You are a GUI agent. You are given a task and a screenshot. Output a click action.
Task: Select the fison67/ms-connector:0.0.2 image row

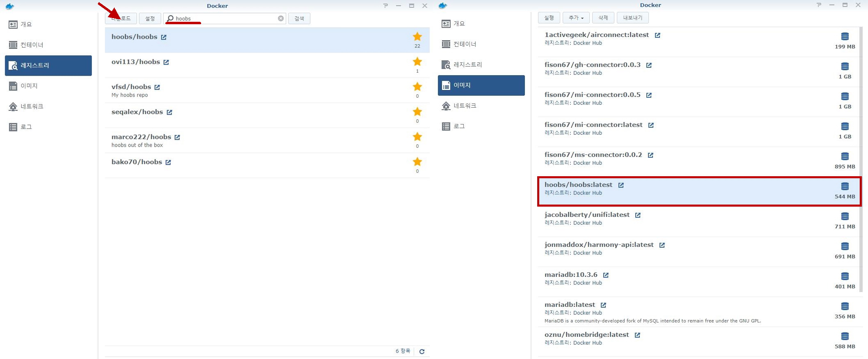699,161
